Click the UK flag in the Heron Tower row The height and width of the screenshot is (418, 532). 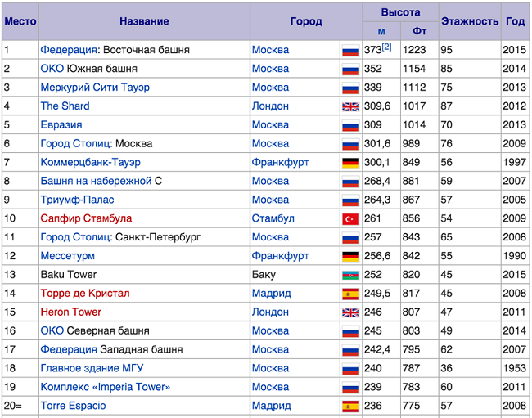point(350,313)
